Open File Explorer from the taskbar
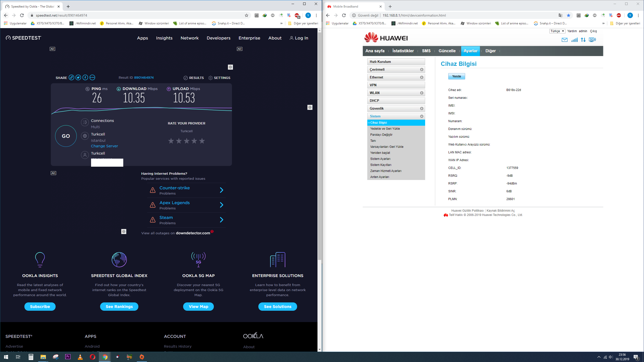The width and height of the screenshot is (644, 362). [43, 357]
